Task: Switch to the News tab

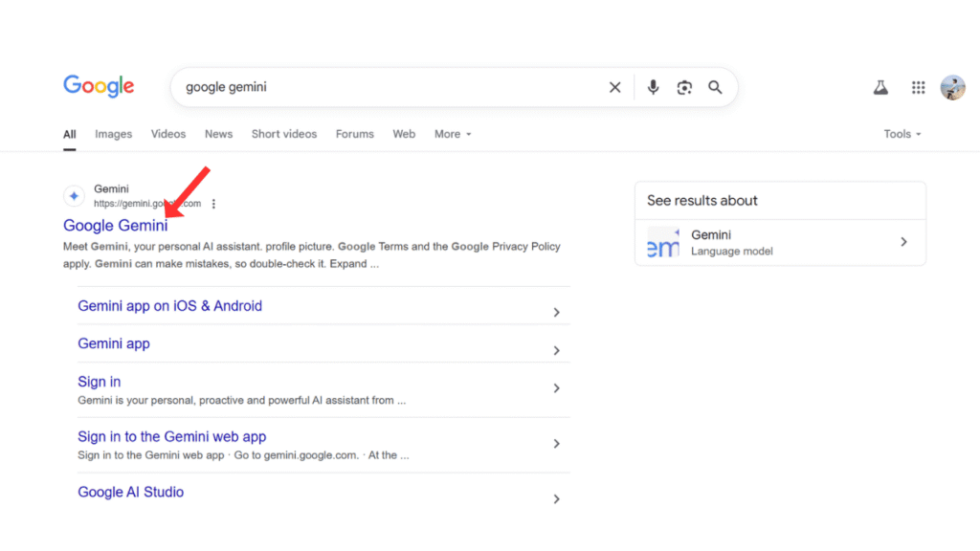Action: click(x=219, y=134)
